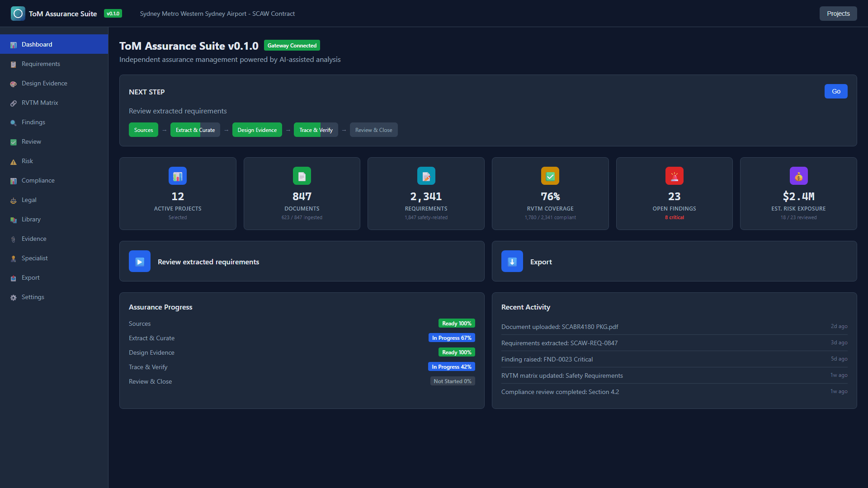Open the RVTM Matrix section in the sidebar

point(40,103)
